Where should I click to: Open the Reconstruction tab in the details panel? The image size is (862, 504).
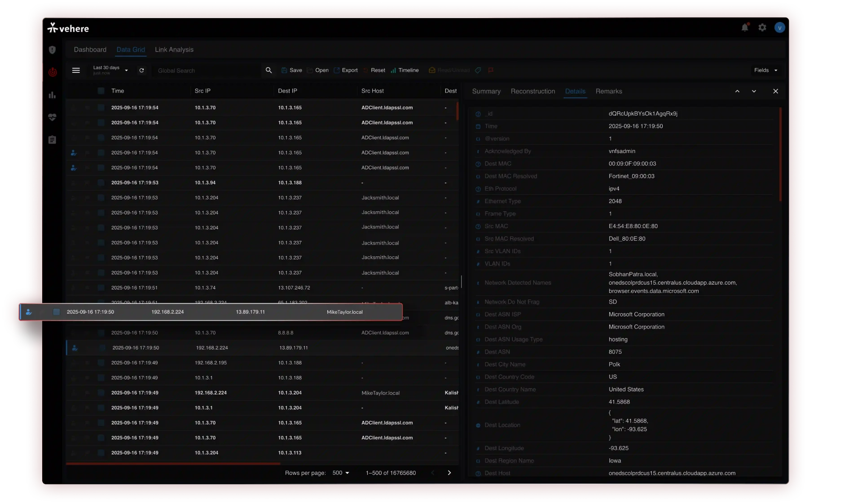532,92
